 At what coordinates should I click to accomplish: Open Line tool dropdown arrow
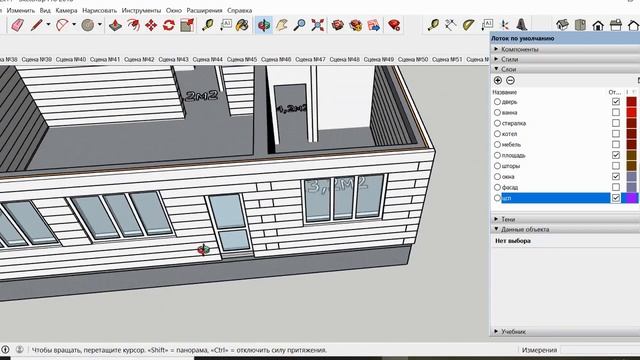(x=48, y=25)
